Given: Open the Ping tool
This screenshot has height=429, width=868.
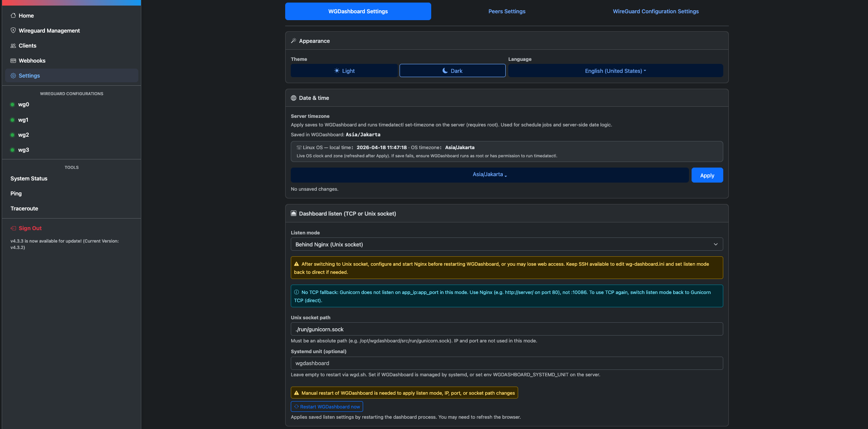Looking at the screenshot, I should click(72, 194).
